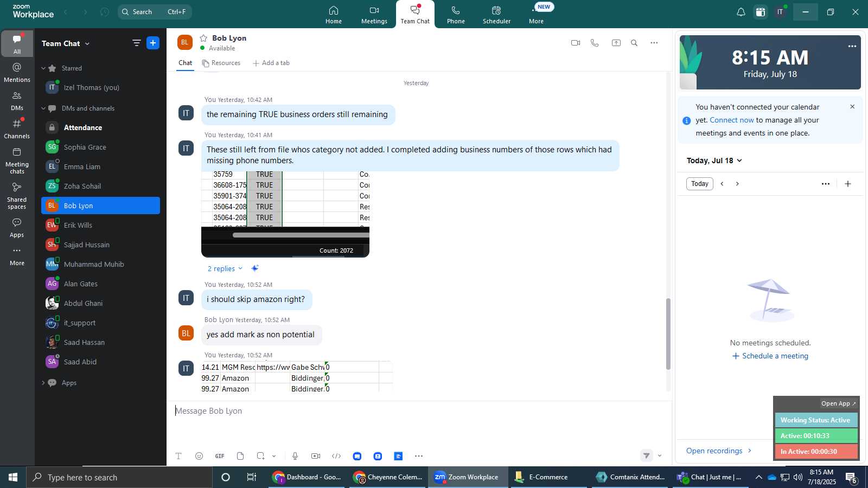This screenshot has height=488, width=868.
Task: Open the Today, Jul 18 date dropdown
Action: coord(714,160)
